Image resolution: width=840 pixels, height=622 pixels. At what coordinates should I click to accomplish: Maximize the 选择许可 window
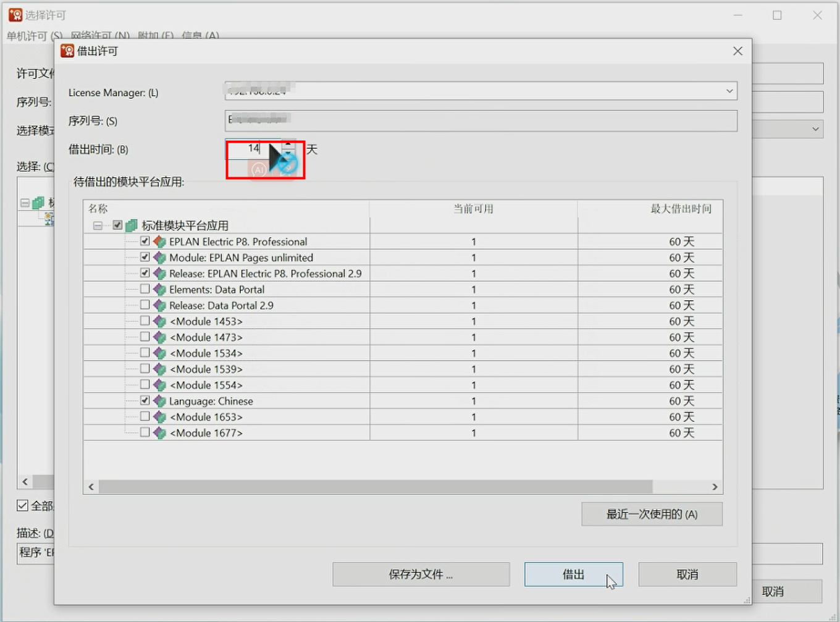[777, 15]
